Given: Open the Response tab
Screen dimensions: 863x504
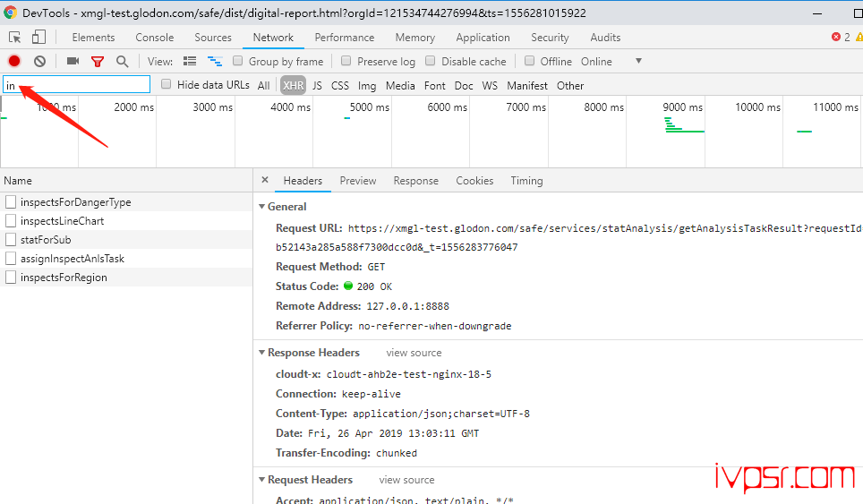Looking at the screenshot, I should (416, 181).
